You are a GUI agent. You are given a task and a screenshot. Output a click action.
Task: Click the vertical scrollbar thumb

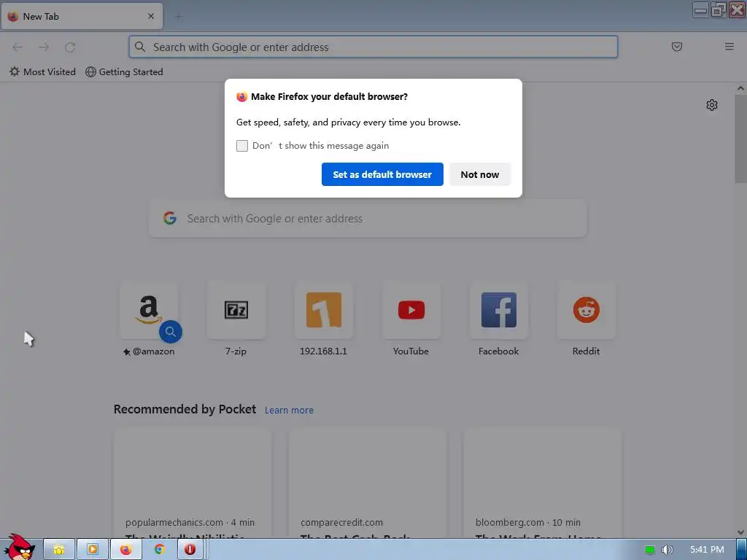[740, 138]
